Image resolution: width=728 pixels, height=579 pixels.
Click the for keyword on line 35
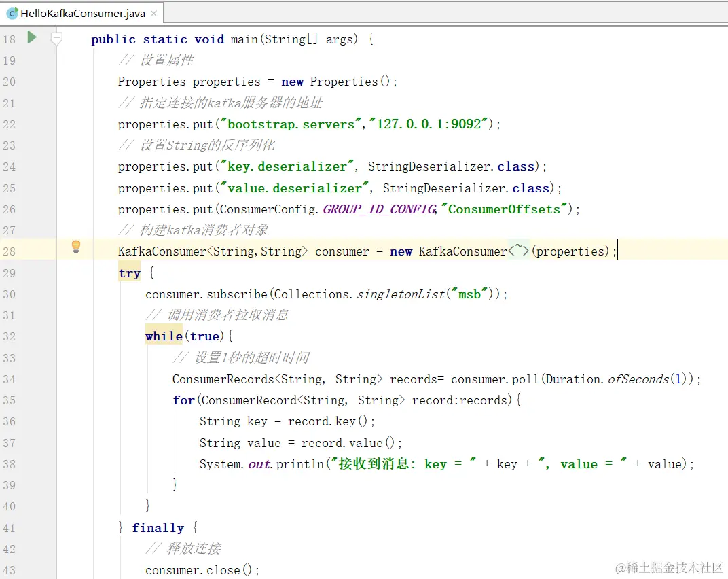184,400
